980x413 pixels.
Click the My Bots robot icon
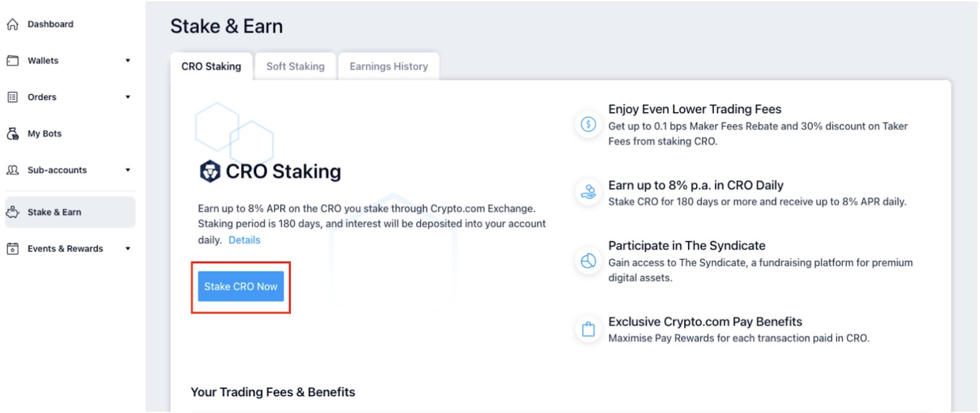tap(12, 134)
